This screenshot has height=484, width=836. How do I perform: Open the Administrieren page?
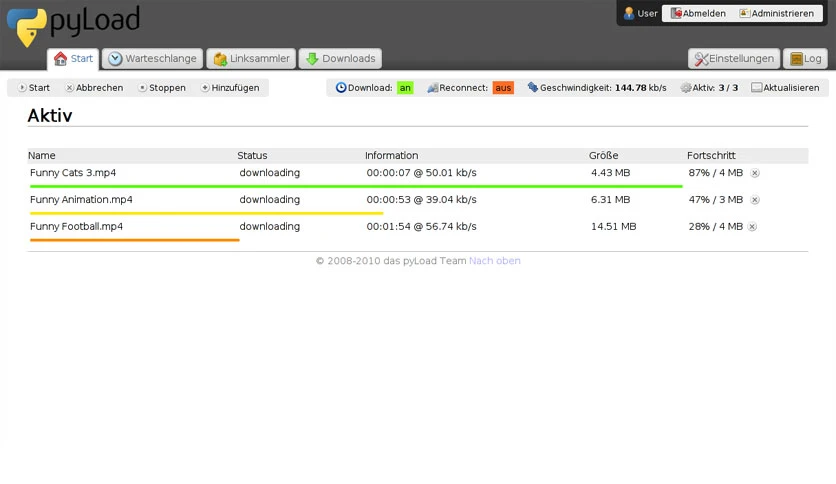776,13
